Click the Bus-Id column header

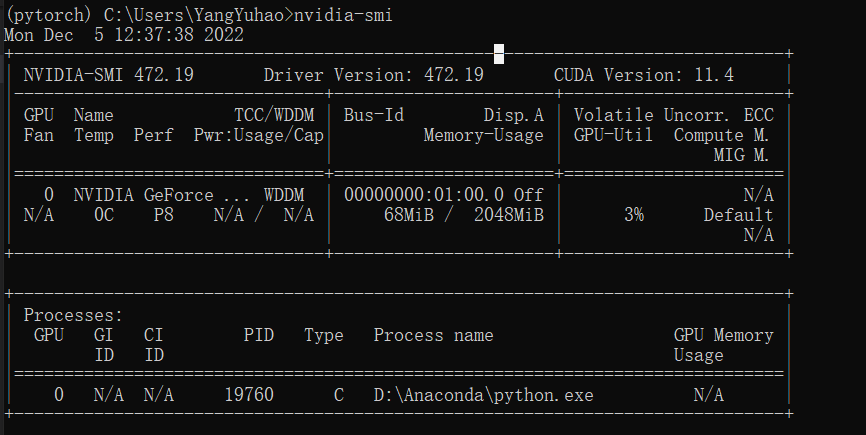[373, 115]
